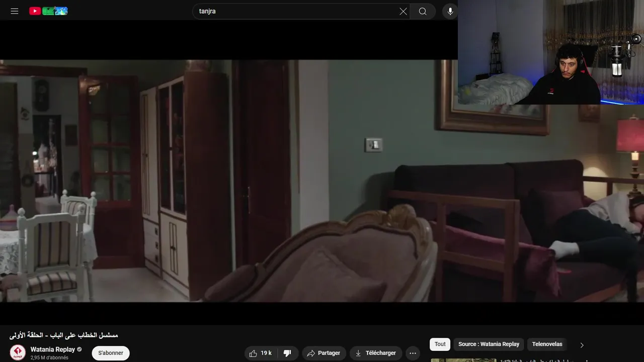Open the Watania Replay channel name
This screenshot has height=362, width=644.
point(53,349)
